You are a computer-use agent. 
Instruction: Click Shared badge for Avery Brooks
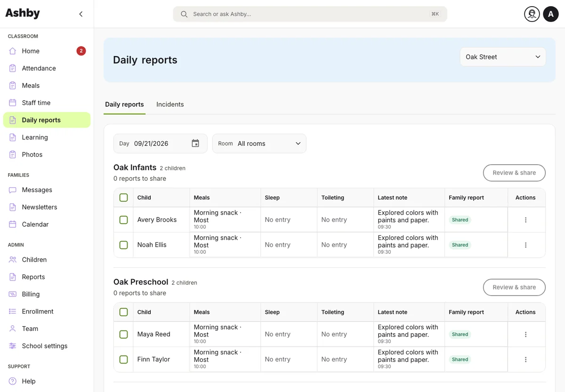point(460,220)
